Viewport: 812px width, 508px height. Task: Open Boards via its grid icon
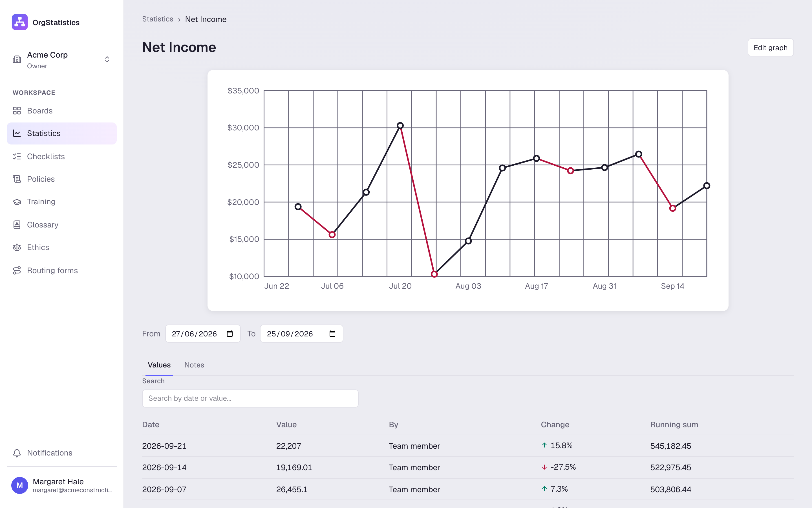click(17, 111)
